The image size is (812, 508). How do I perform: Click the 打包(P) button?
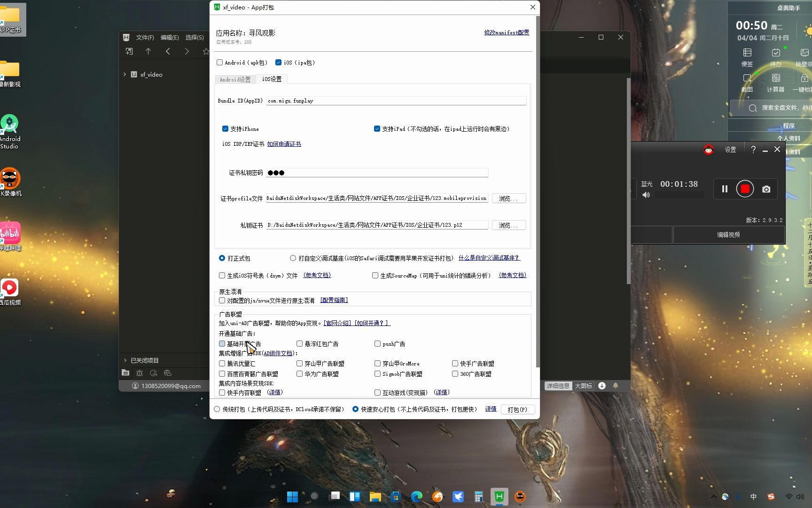[x=517, y=409]
